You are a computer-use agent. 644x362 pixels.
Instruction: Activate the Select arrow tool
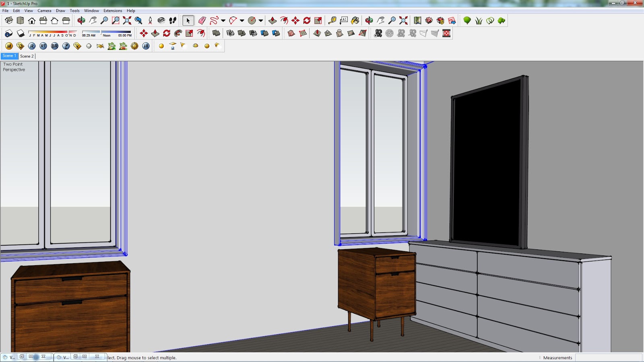coord(188,20)
